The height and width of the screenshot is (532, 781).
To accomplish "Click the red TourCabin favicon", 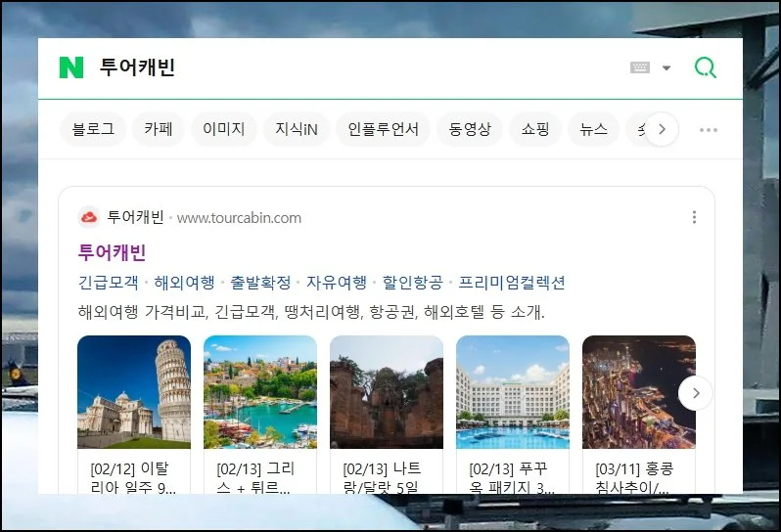I will 89,217.
